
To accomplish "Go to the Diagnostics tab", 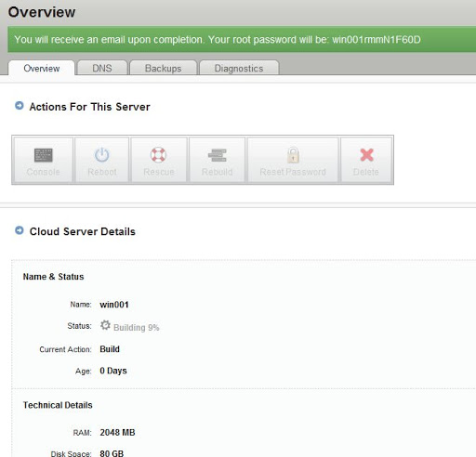I will pos(239,68).
